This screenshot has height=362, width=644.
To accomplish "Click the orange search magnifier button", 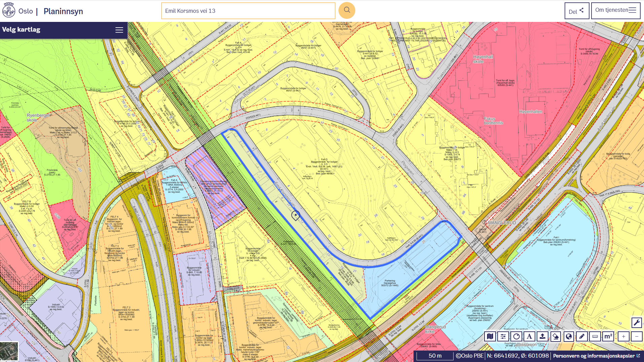I will click(347, 10).
